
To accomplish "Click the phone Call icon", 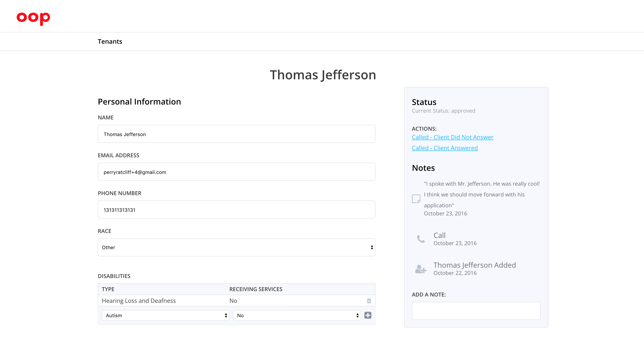I will click(x=421, y=239).
